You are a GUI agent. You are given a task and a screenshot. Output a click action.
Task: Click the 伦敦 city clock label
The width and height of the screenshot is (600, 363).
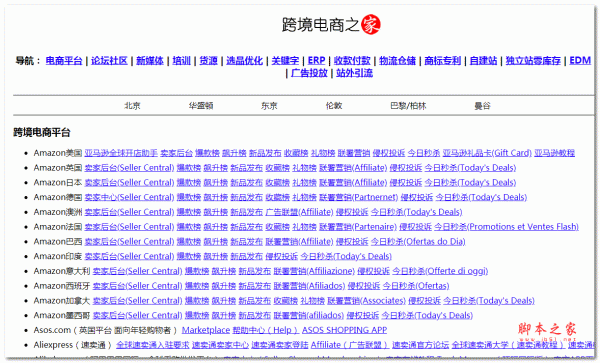point(334,106)
